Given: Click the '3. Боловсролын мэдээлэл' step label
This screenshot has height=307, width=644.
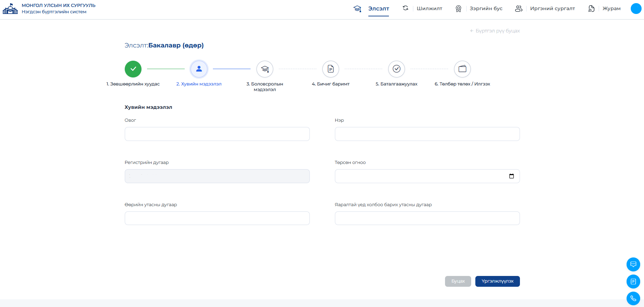Looking at the screenshot, I should pos(265,87).
